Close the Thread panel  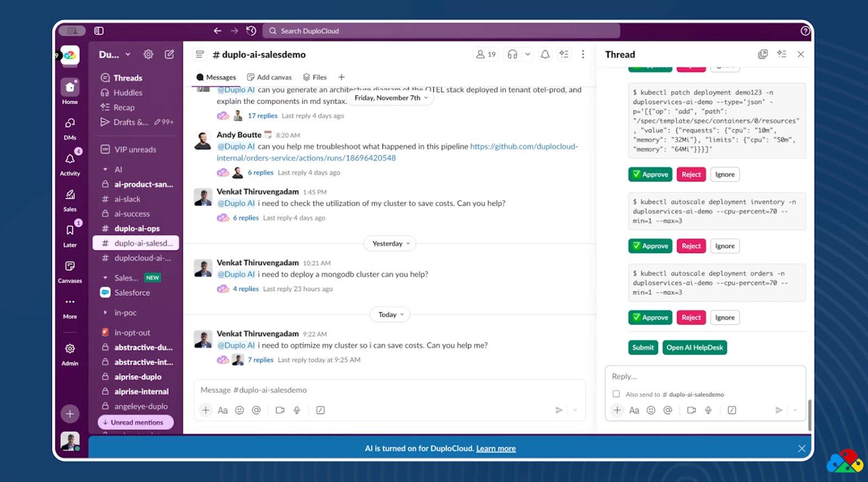801,54
